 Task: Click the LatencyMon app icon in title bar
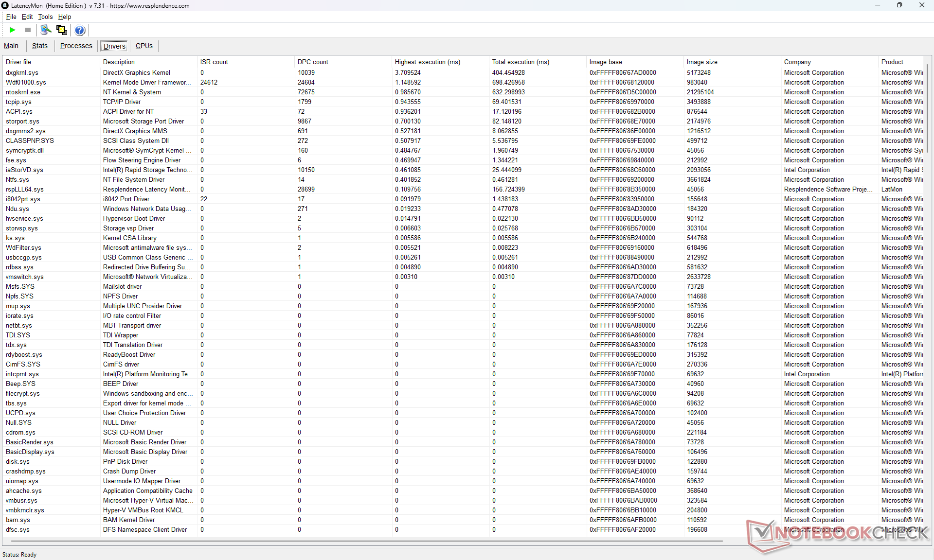(5, 5)
